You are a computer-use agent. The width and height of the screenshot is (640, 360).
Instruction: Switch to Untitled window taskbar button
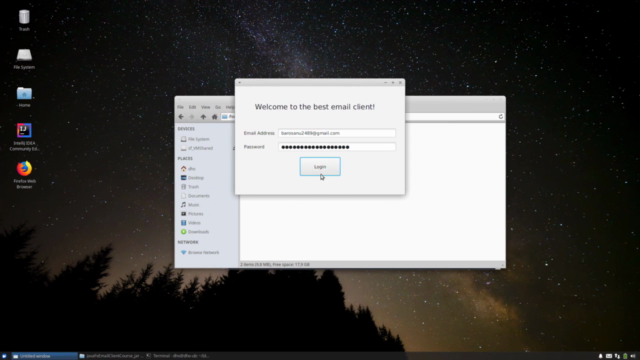[44, 356]
